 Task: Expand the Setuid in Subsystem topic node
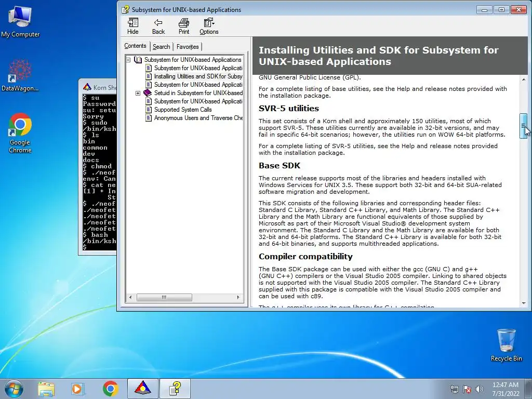[138, 93]
